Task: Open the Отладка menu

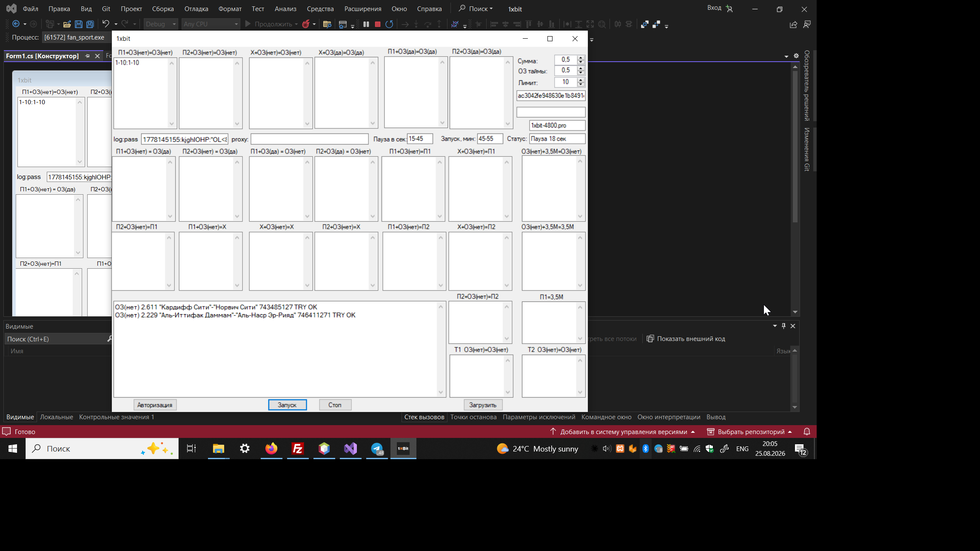Action: pyautogui.click(x=196, y=9)
